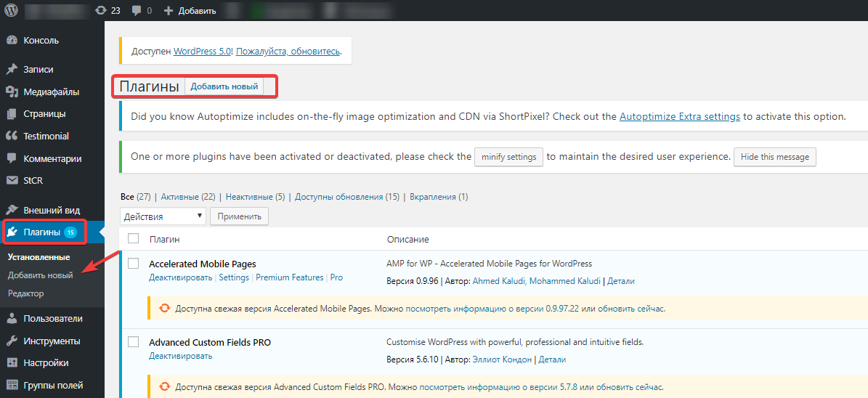
Task: Filter plugins by Все (27)
Action: click(x=135, y=197)
